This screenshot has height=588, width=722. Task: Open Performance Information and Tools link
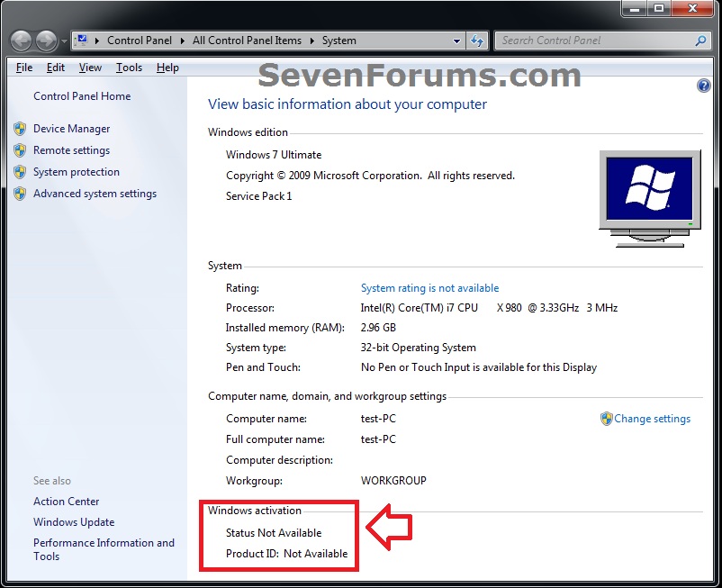104,549
